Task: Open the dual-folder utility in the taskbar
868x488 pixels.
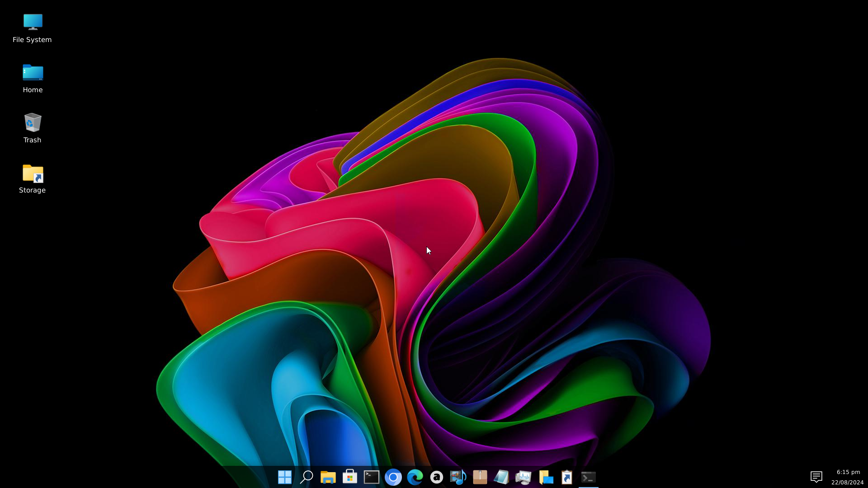Action: [545, 477]
